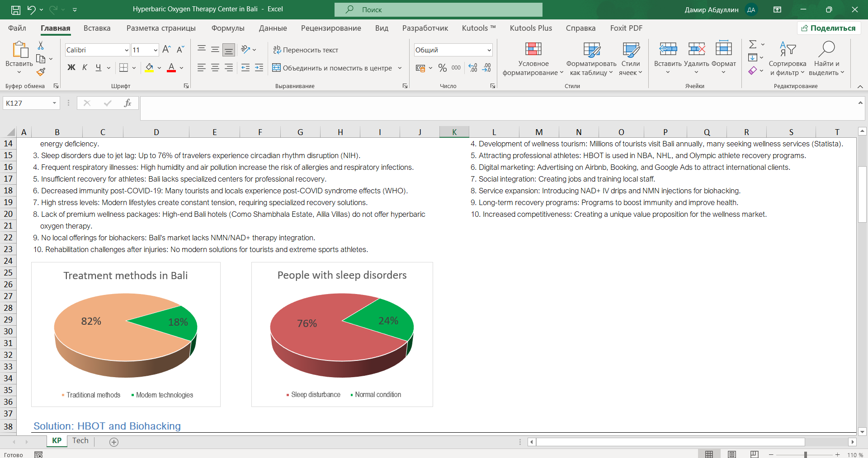Save the workbook with the floppy icon

(x=16, y=9)
